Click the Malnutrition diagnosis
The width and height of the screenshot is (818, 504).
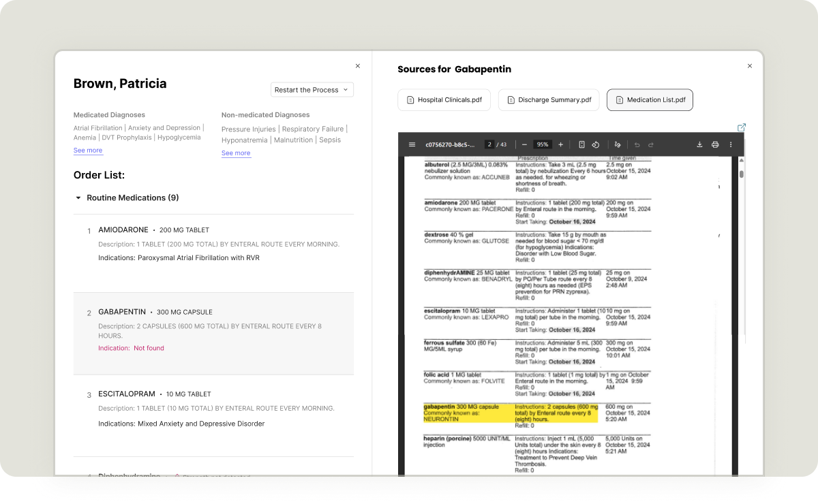(294, 140)
